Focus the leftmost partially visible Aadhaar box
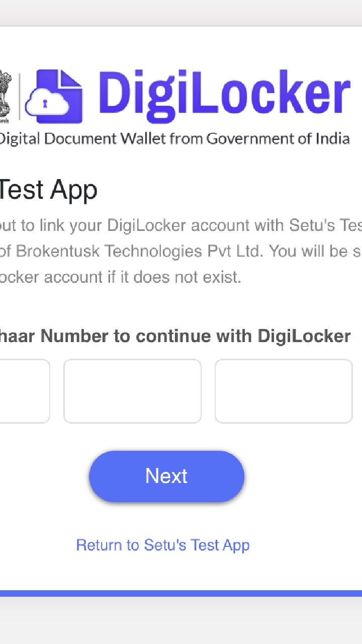The height and width of the screenshot is (644, 362). pos(24,391)
